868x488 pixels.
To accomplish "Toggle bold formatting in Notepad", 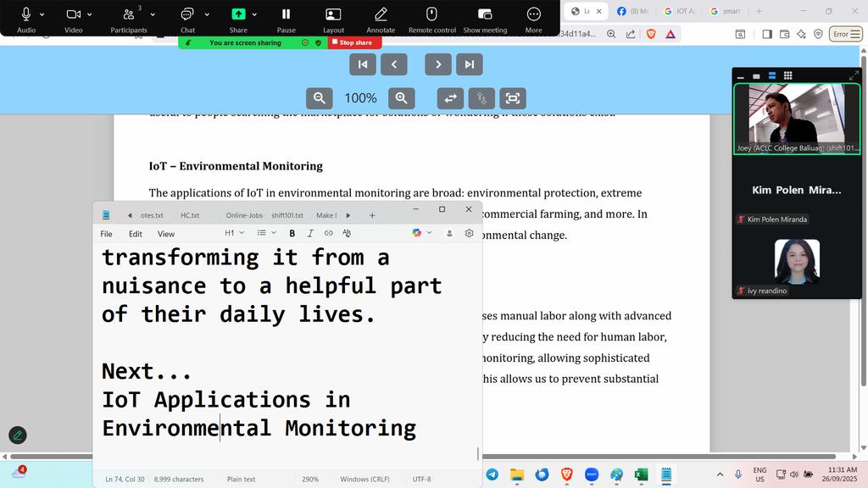I will [x=292, y=234].
